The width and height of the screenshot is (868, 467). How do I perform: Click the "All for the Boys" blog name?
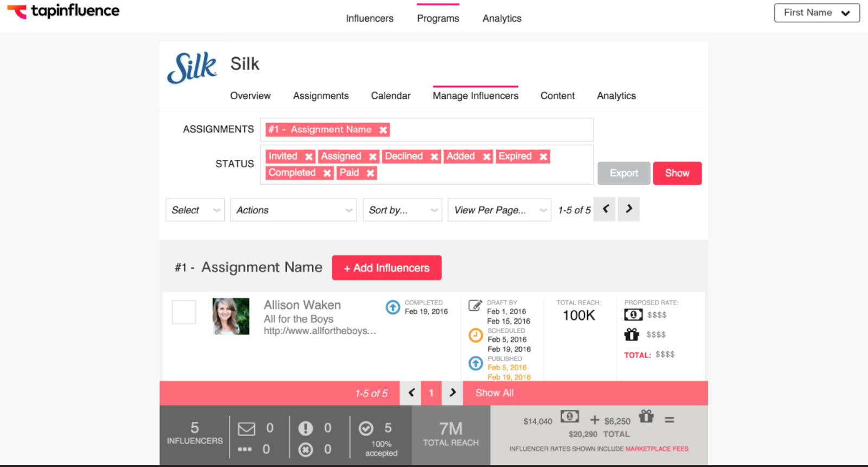coord(299,319)
